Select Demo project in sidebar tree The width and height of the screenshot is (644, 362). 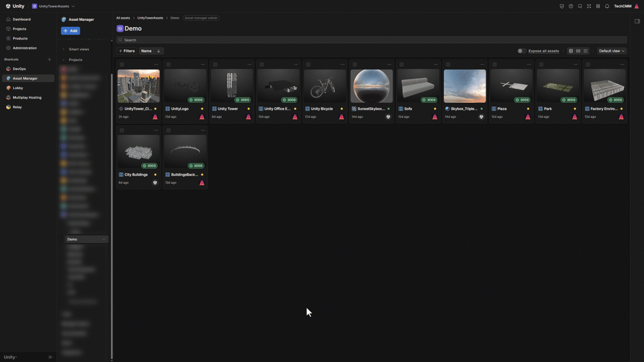pyautogui.click(x=87, y=239)
